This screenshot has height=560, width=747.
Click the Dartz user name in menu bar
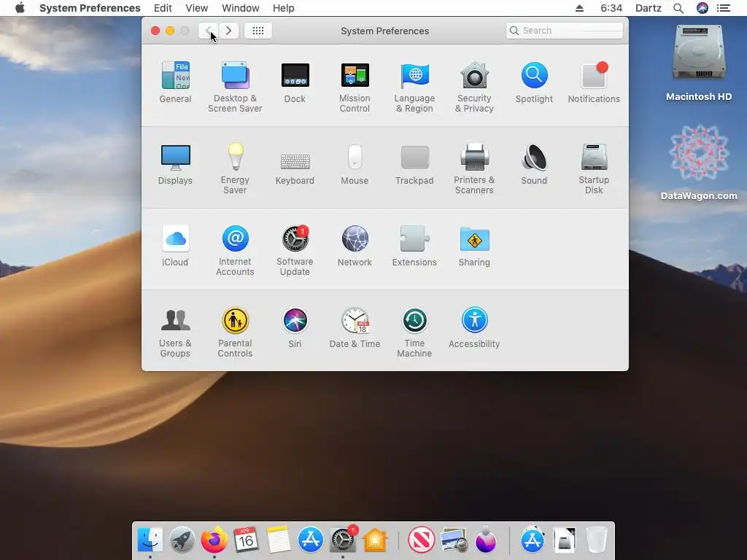649,8
